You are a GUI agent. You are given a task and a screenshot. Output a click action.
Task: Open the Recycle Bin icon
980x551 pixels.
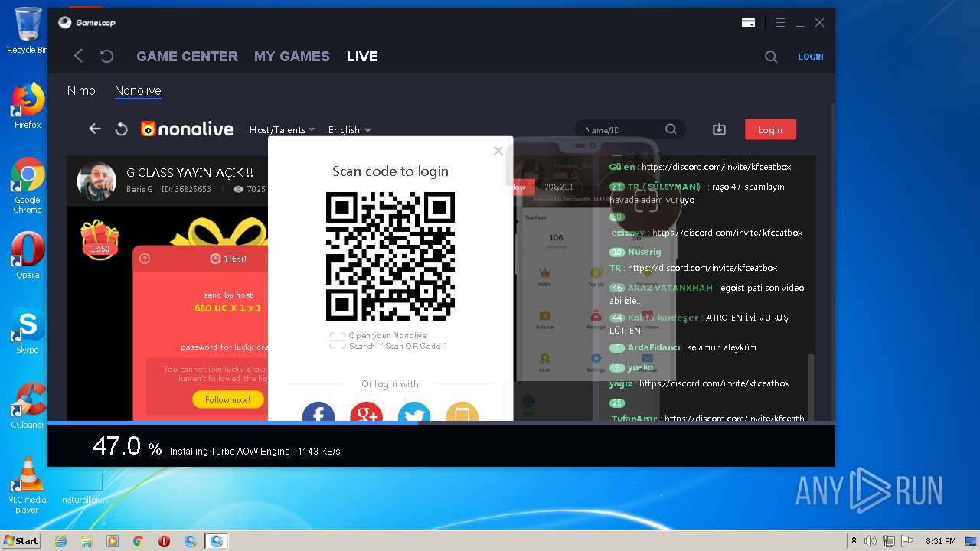28,31
